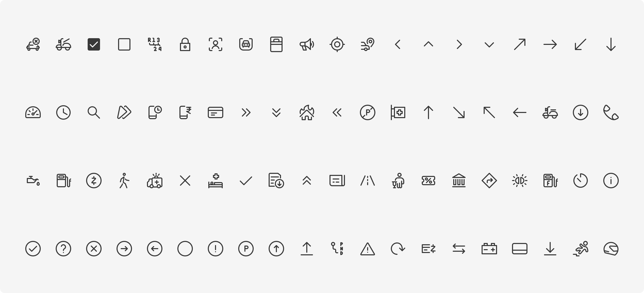Click the single chevron down icon
This screenshot has width=644, height=293.
[x=489, y=45]
